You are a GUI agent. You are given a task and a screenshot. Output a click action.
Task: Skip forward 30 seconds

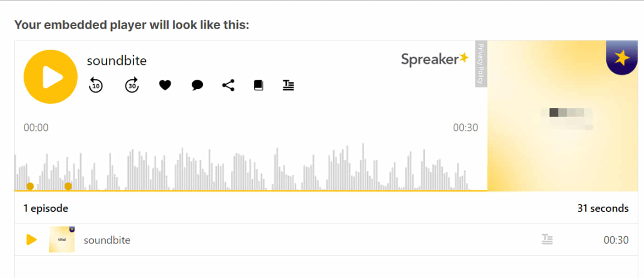131,85
